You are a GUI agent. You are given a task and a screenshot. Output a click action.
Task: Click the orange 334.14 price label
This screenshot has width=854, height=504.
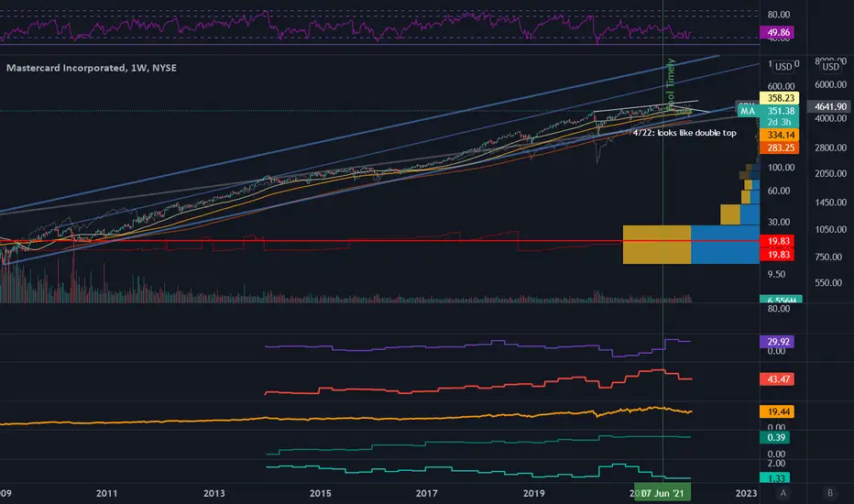(x=780, y=135)
